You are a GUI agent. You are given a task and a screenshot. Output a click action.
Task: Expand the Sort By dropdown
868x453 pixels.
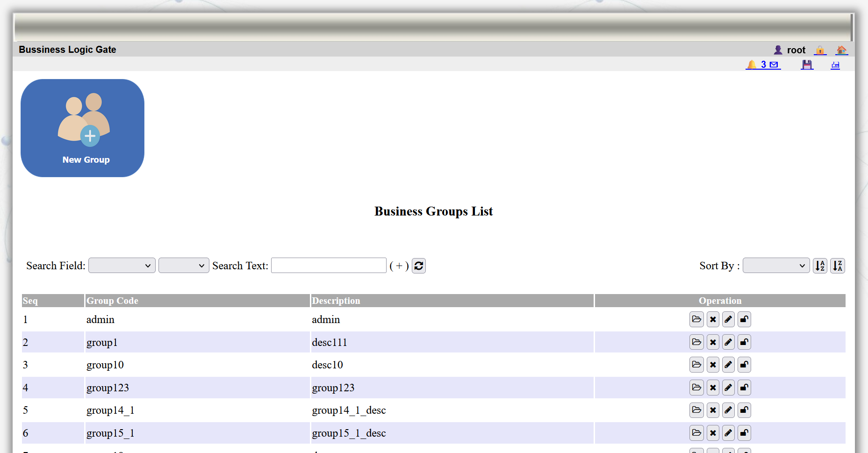[x=776, y=266]
